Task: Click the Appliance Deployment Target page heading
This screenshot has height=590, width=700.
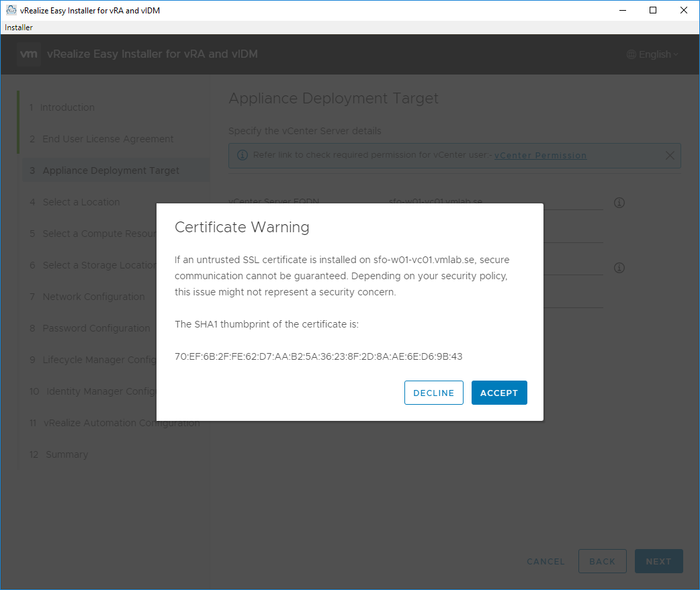Action: pos(333,98)
